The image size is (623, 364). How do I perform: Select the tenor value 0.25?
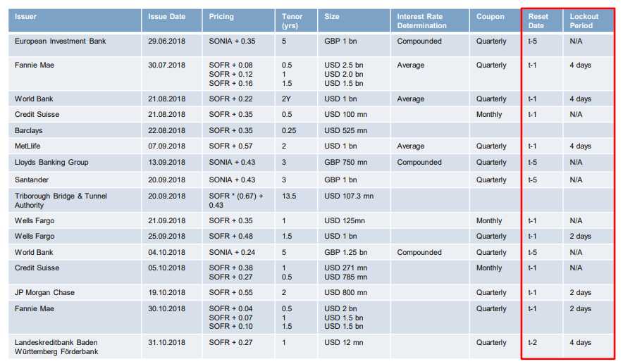[x=289, y=130]
